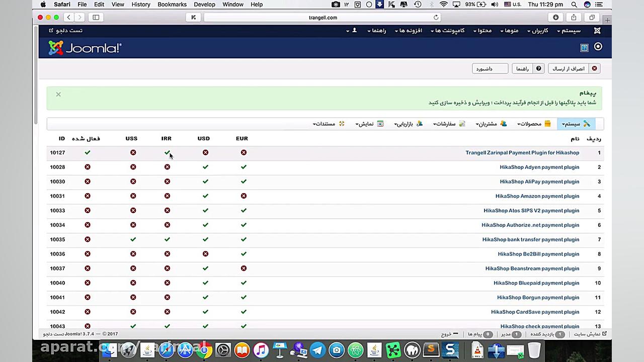Toggle enabled status for Trangell Zarinpal plugin
The height and width of the screenshot is (362, 644).
(x=88, y=152)
